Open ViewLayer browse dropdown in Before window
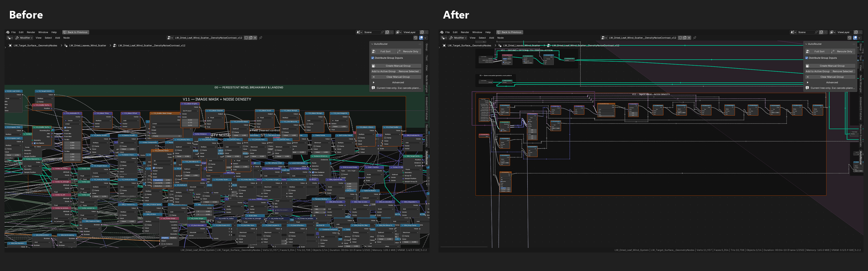This screenshot has width=868, height=271. tap(399, 32)
